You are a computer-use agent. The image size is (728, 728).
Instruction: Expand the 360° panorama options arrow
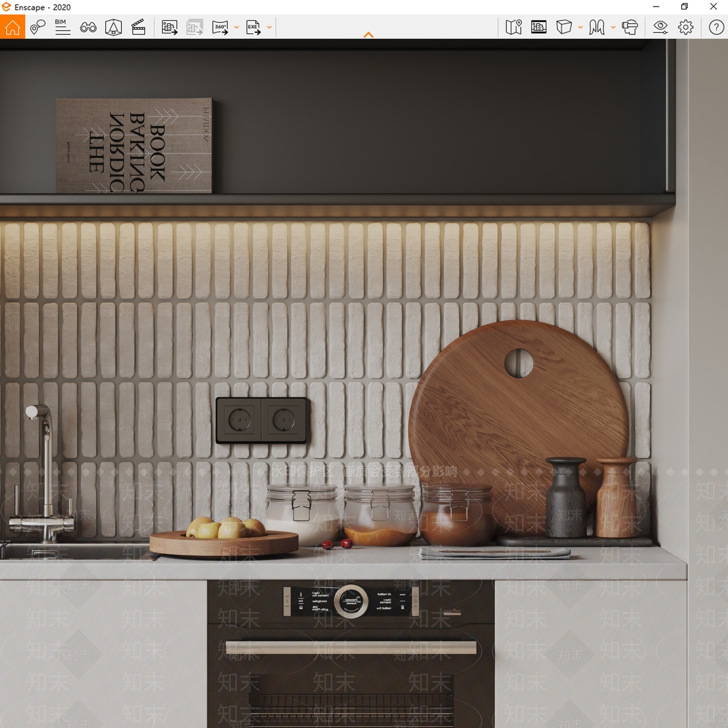[x=236, y=27]
